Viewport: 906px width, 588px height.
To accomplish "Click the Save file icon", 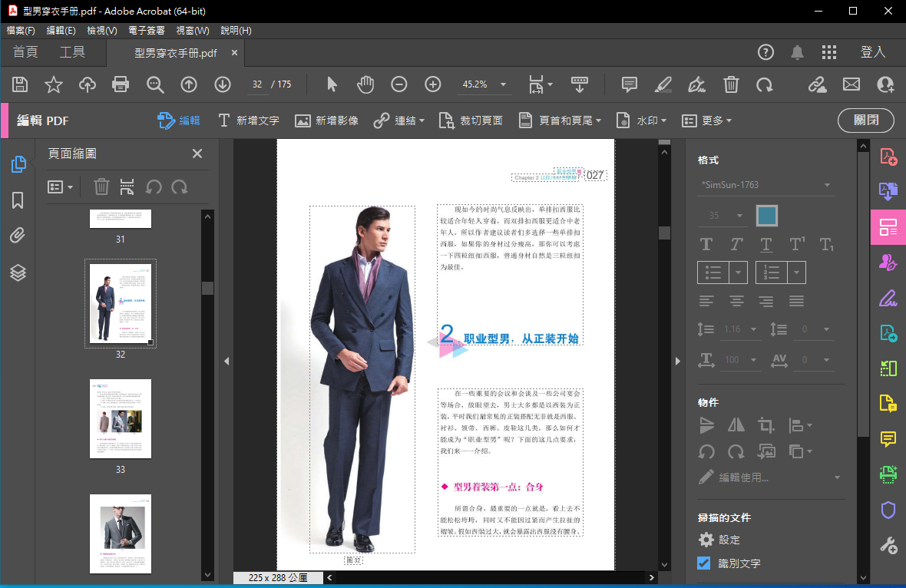I will (20, 84).
